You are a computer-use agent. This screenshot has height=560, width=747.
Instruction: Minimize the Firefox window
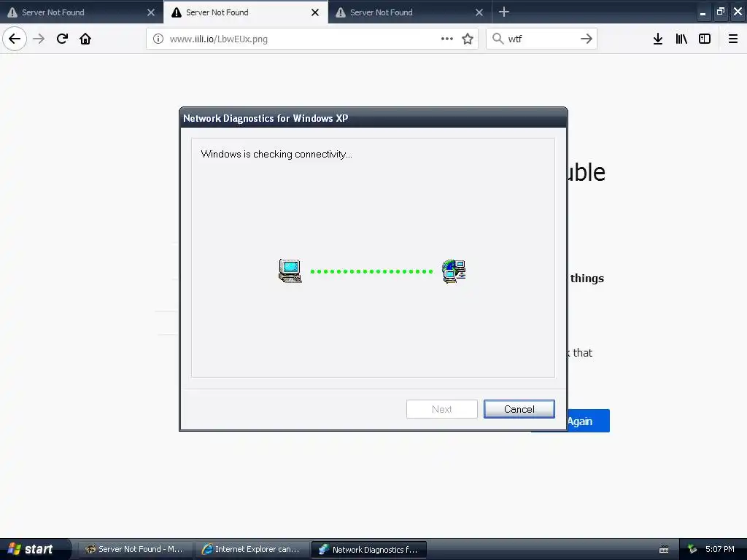click(x=703, y=12)
